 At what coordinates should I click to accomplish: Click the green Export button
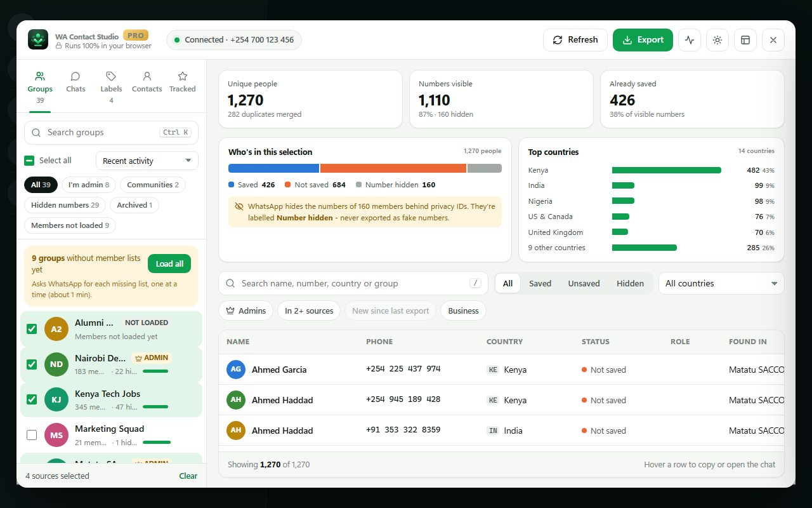[x=643, y=40]
